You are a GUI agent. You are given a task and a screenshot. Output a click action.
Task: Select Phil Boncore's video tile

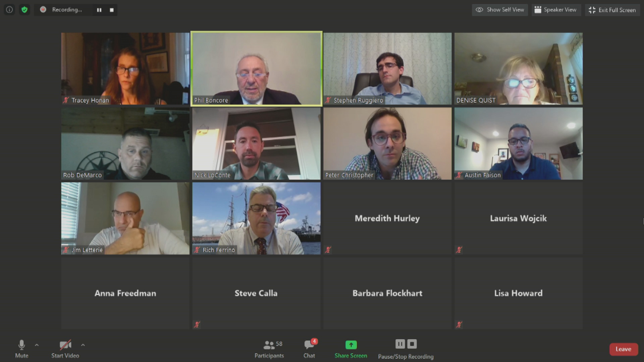(x=257, y=69)
